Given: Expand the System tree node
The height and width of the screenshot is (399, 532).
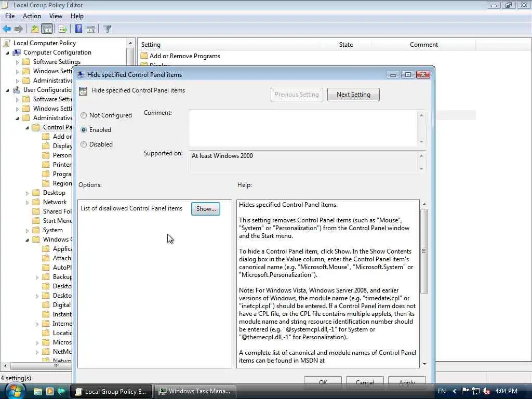Looking at the screenshot, I should tap(27, 230).
